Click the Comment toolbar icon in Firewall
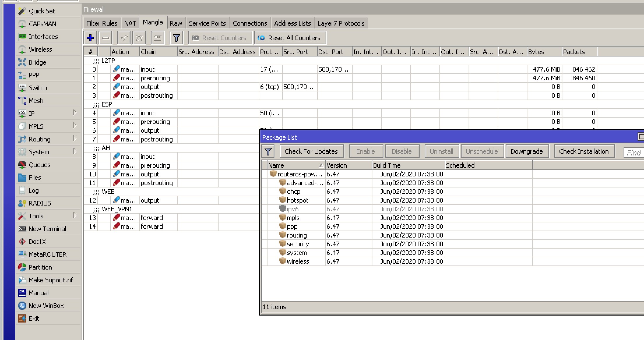This screenshot has width=644, height=340. coord(158,38)
